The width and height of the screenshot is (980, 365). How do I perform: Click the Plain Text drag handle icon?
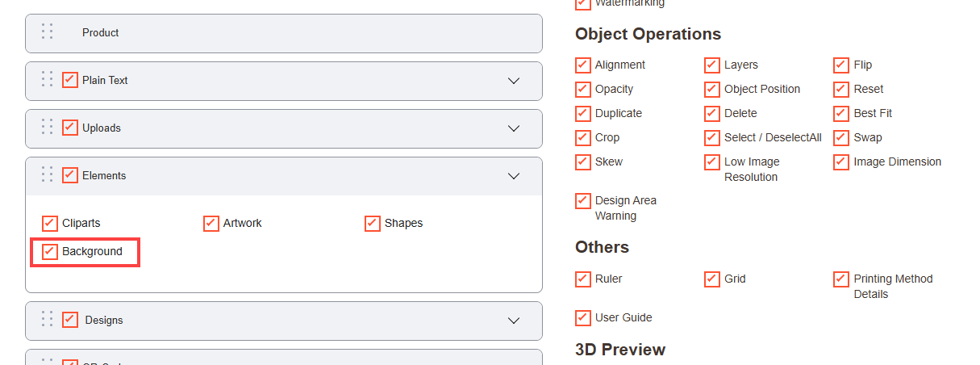48,80
